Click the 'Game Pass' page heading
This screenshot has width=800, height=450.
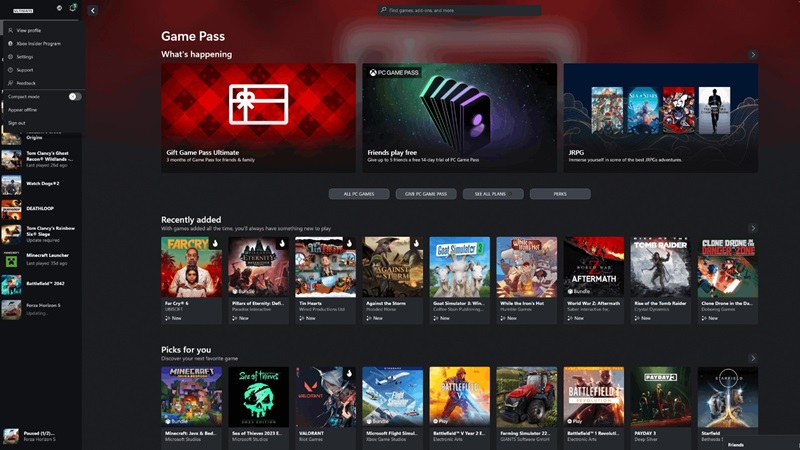click(x=193, y=36)
